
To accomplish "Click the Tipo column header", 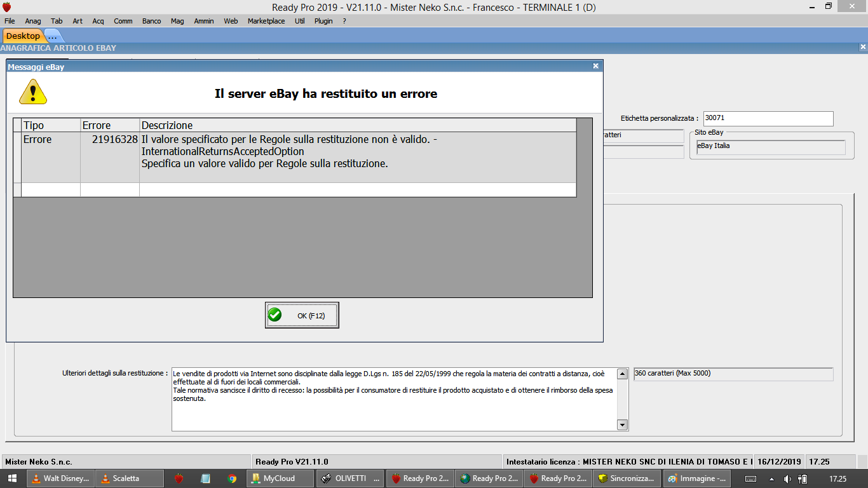I will pos(51,125).
